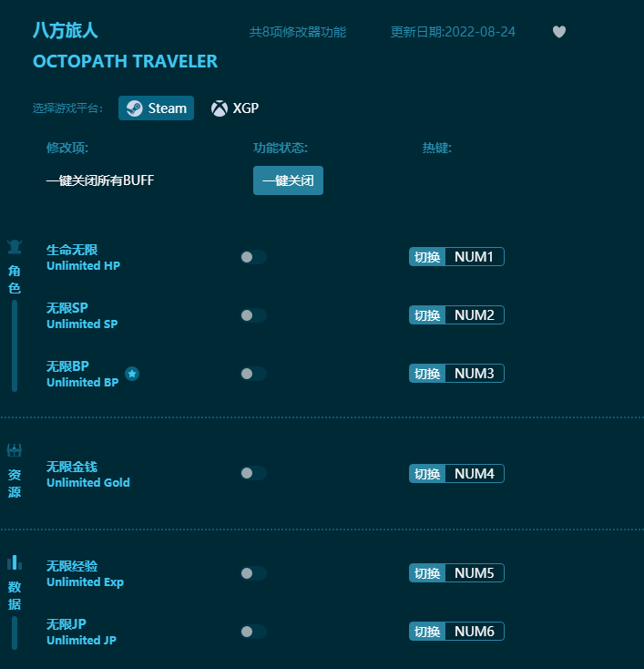Click the 角色 category label
644x669 pixels.
15,280
